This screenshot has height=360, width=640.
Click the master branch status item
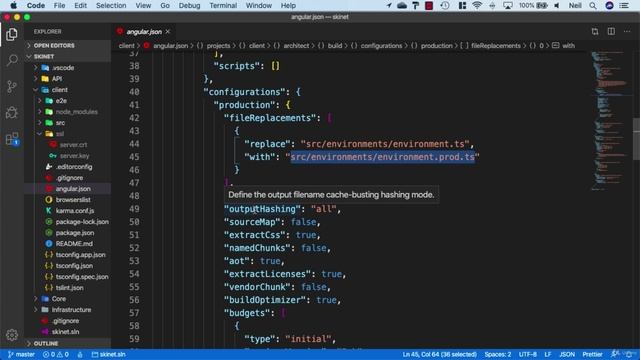coord(22,354)
